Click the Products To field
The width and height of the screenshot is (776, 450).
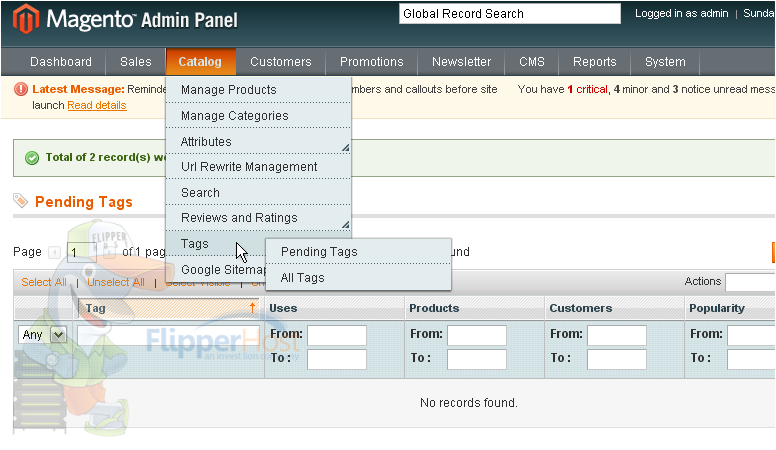tap(477, 359)
